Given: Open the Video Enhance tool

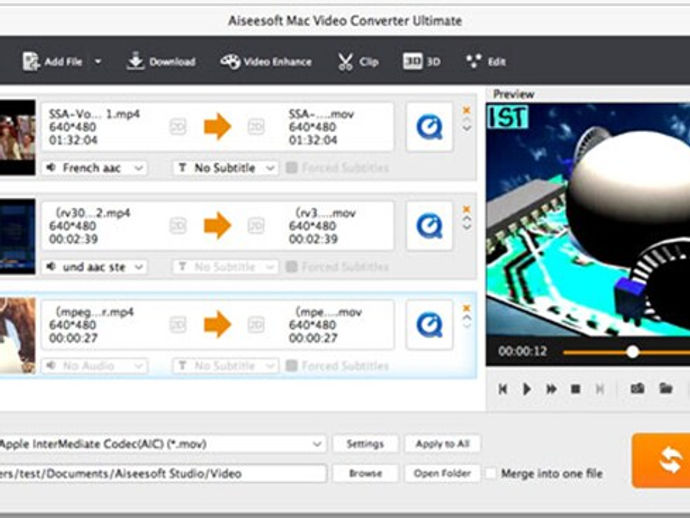Looking at the screenshot, I should click(266, 62).
